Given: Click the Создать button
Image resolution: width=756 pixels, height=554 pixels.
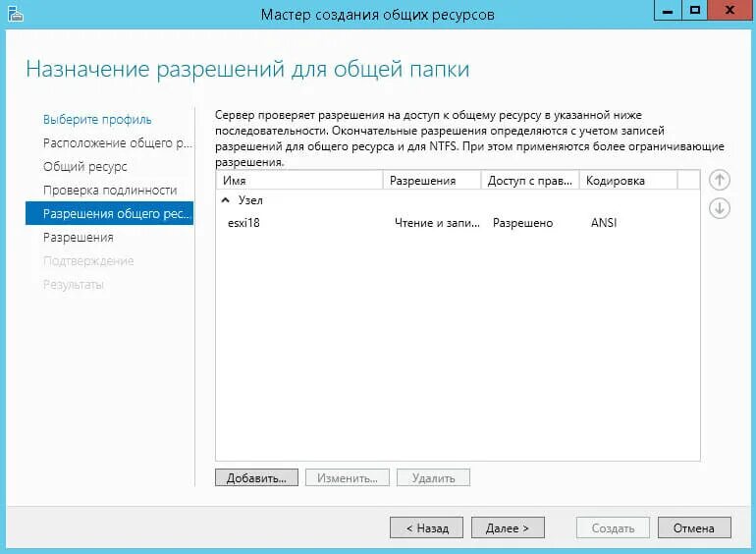Looking at the screenshot, I should click(x=613, y=527).
